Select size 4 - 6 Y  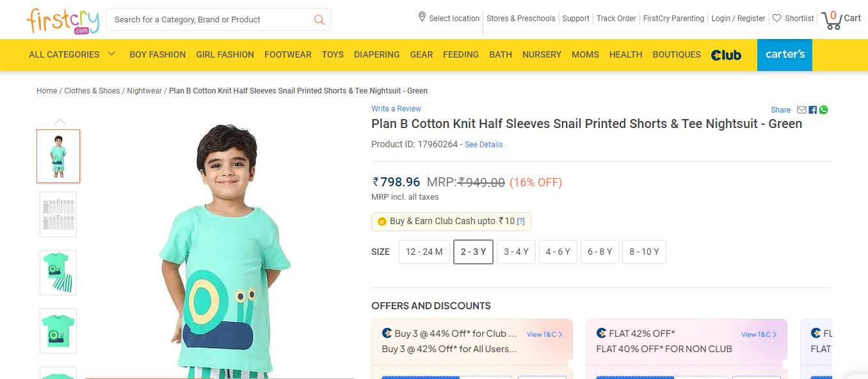coord(558,252)
